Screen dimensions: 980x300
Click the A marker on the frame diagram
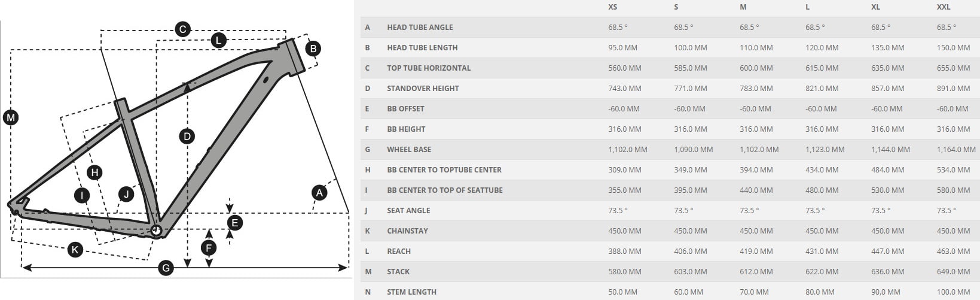click(319, 193)
